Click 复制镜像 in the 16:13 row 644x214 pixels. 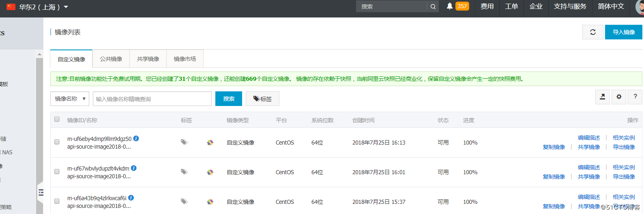[554, 147]
